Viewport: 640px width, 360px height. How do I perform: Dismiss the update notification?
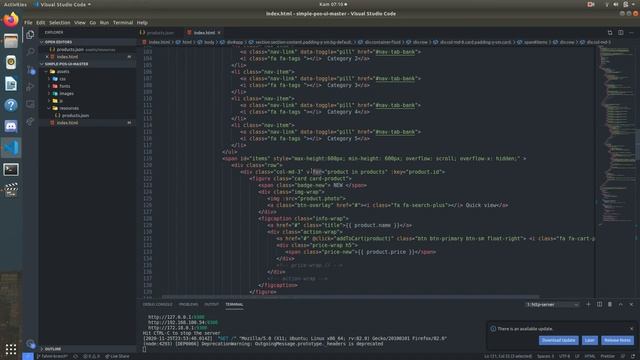[631, 329]
